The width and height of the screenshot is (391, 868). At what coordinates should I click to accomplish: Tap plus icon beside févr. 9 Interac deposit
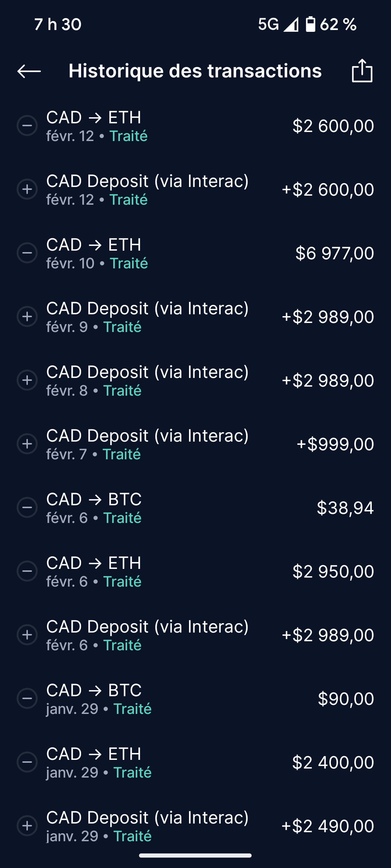point(27,317)
